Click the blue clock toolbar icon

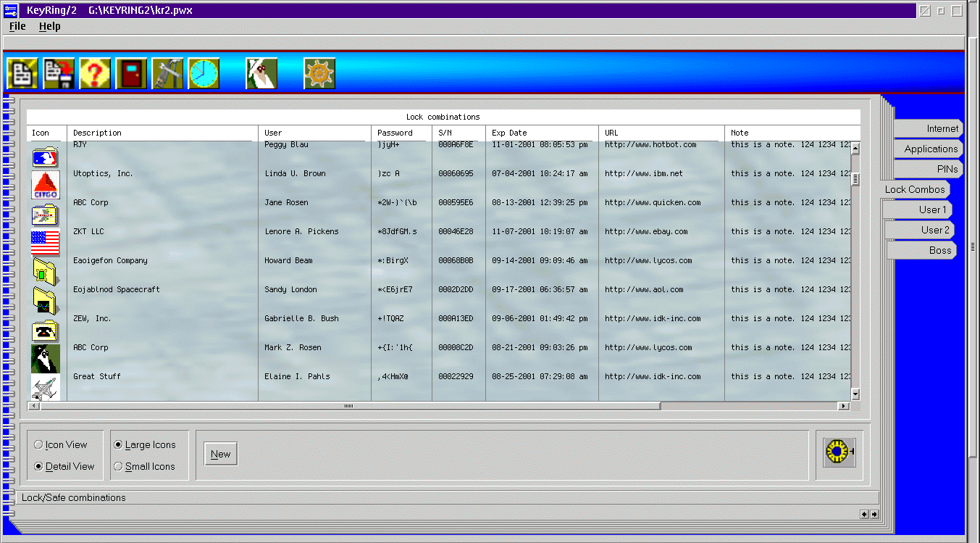(204, 73)
